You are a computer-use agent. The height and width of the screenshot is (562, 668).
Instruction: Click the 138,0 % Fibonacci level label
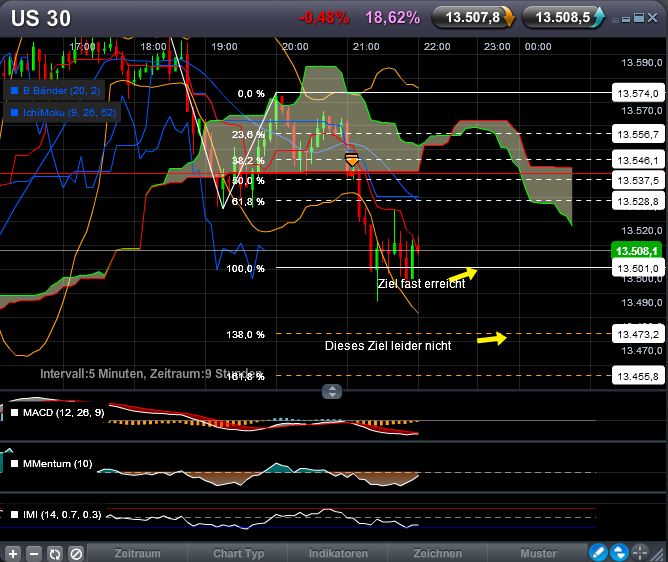coord(245,334)
